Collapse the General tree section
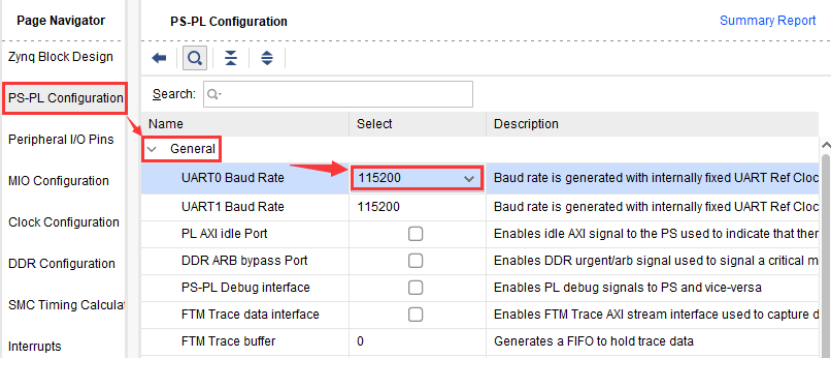This screenshot has width=839, height=367. coord(152,149)
